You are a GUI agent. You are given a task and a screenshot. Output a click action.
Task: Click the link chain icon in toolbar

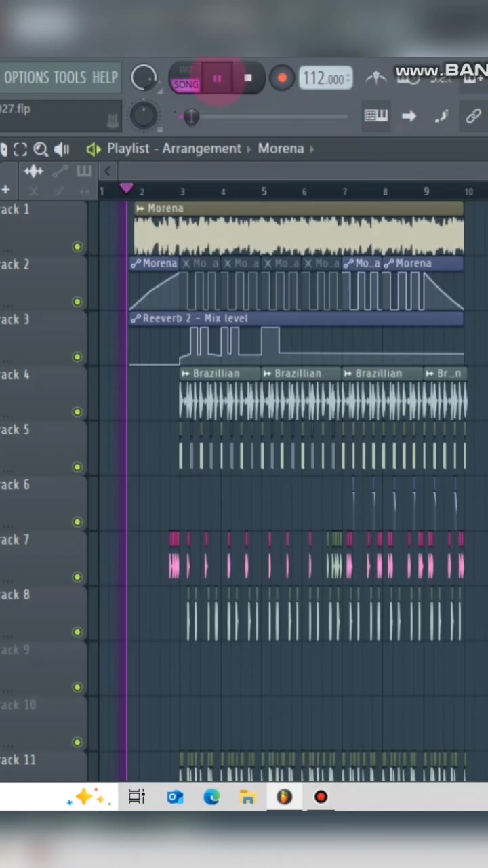coord(473,116)
